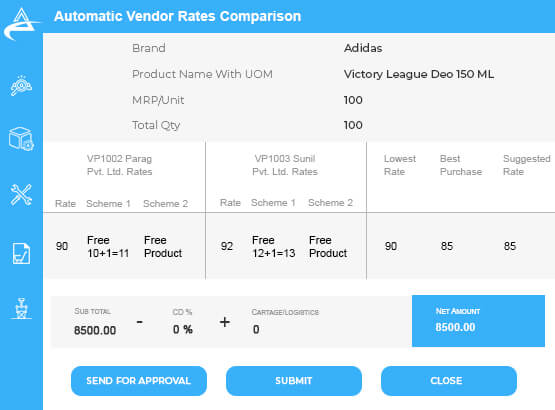The width and height of the screenshot is (555, 410).
Task: Click Send For Approval button
Action: pyautogui.click(x=139, y=381)
